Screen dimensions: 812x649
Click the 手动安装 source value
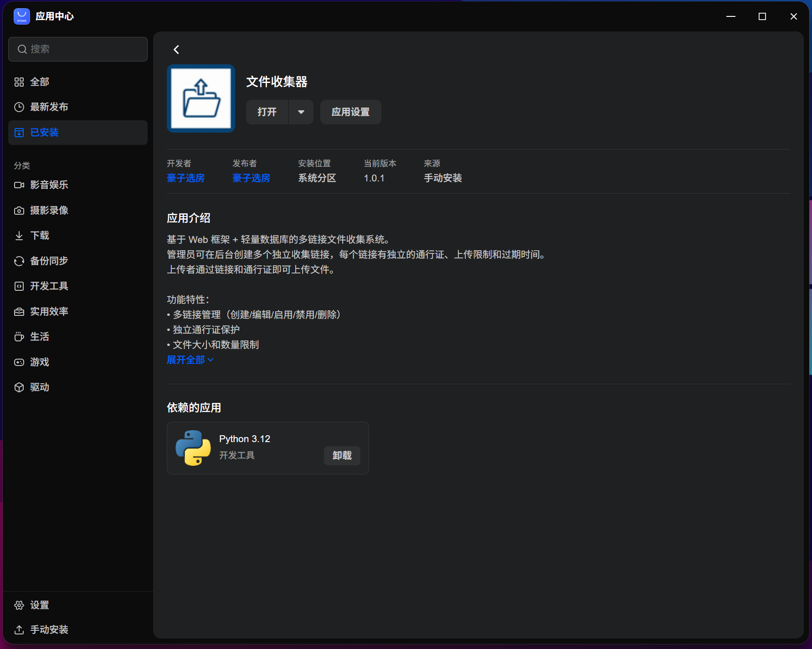coord(443,178)
